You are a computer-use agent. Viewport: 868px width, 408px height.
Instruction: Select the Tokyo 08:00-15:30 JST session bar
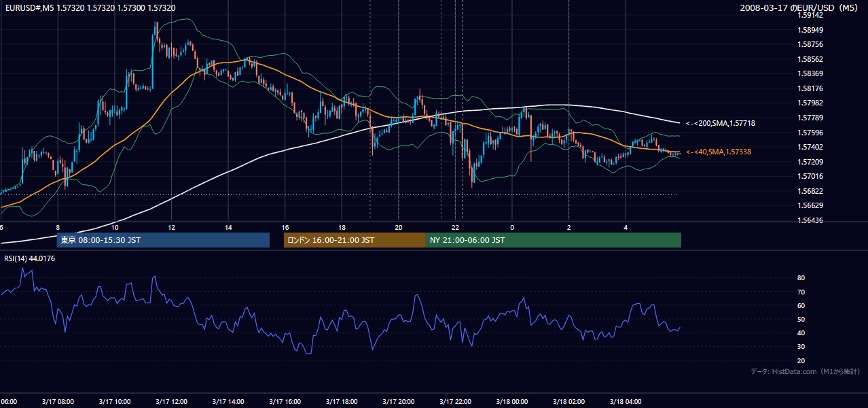163,240
